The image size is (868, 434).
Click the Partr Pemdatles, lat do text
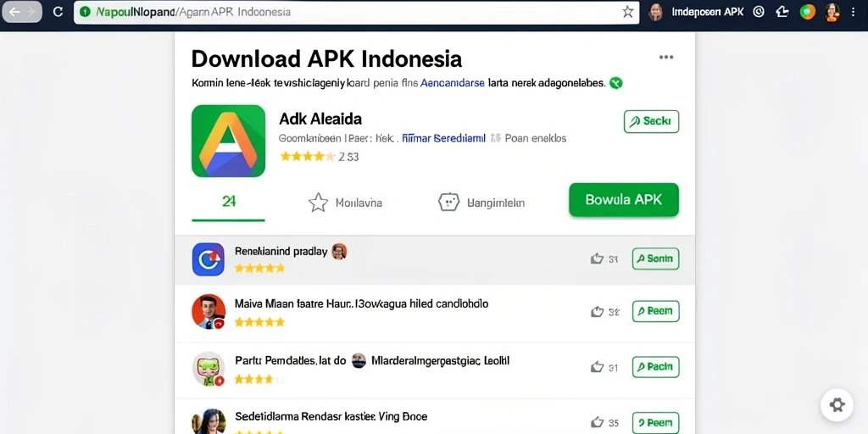click(290, 361)
